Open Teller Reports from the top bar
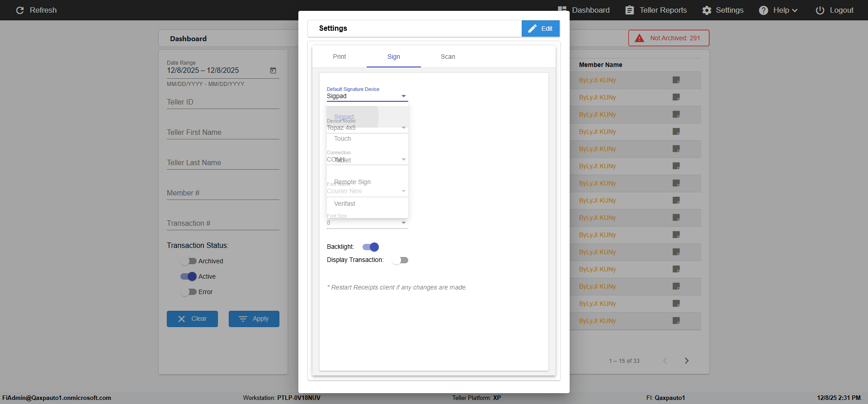Viewport: 868px width, 404px height. pyautogui.click(x=656, y=10)
